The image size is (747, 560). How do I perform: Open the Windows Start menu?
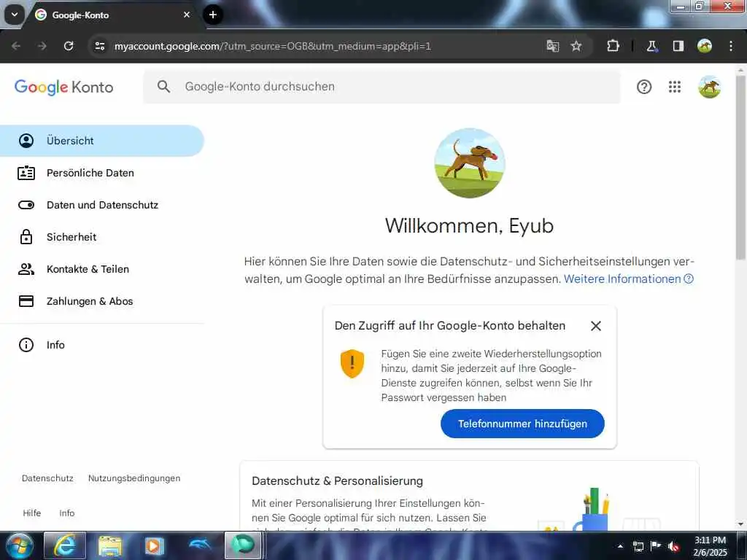coord(20,545)
